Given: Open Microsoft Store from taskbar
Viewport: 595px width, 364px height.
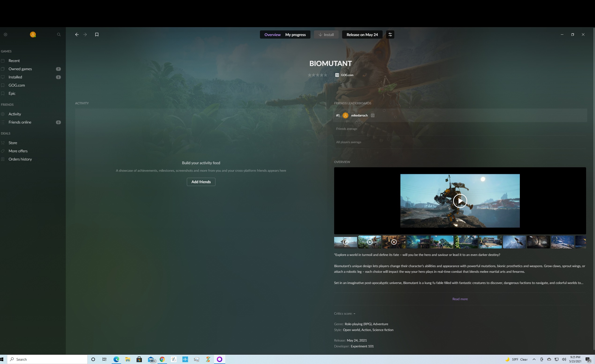Looking at the screenshot, I should 139,359.
